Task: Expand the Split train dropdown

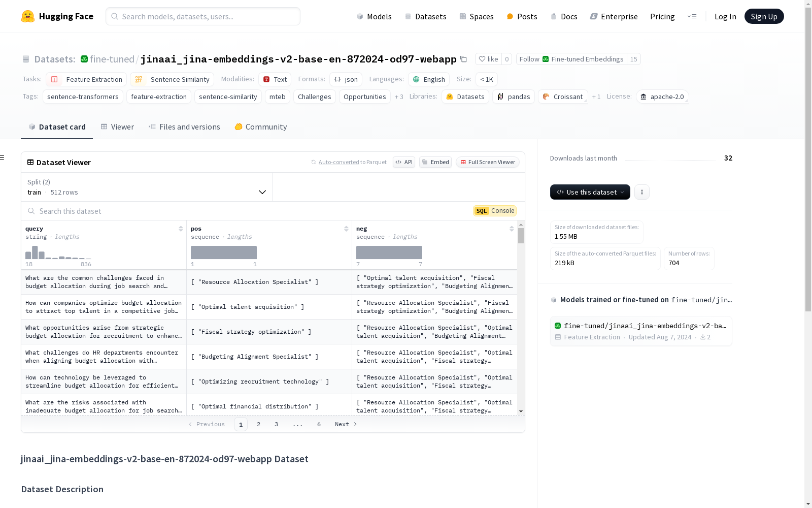Action: 147,187
